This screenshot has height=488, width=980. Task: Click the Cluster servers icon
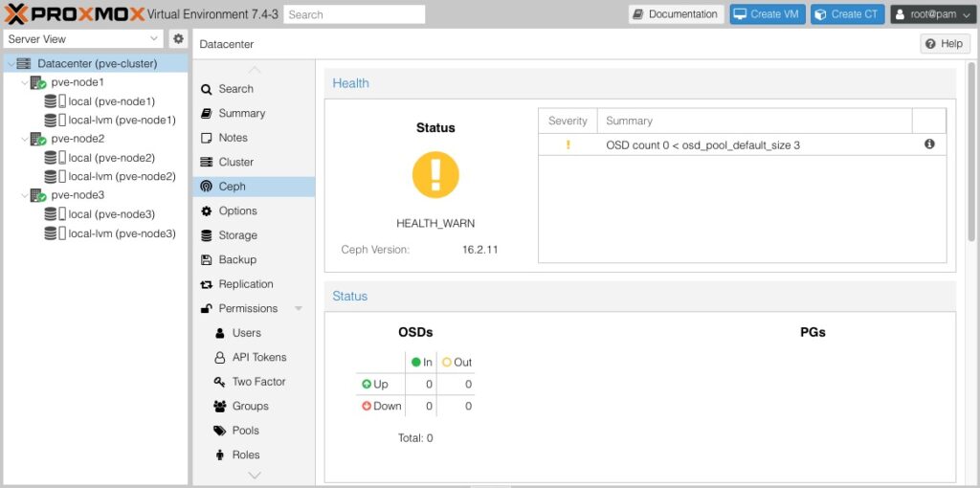pyautogui.click(x=207, y=162)
